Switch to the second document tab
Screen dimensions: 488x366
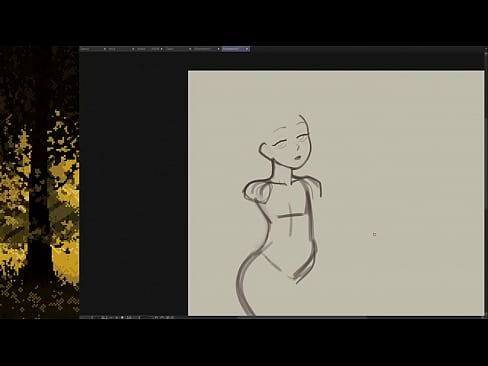[119, 49]
